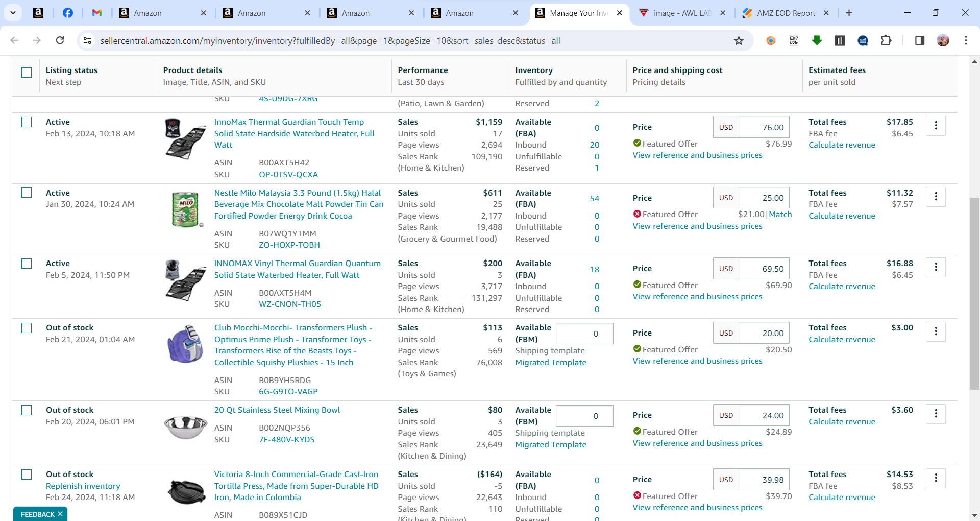Open the pinned Amazon tab
Viewport: 980px width, 521px height.
pyautogui.click(x=38, y=13)
